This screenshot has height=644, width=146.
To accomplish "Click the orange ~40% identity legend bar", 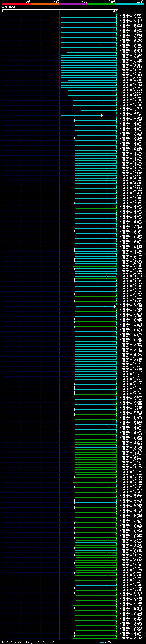I will (45, 4).
